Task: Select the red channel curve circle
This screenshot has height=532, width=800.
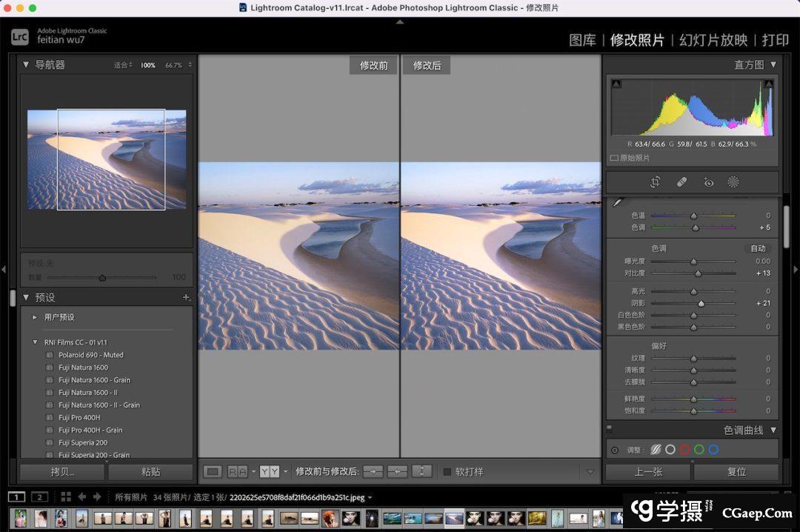Action: 684,450
